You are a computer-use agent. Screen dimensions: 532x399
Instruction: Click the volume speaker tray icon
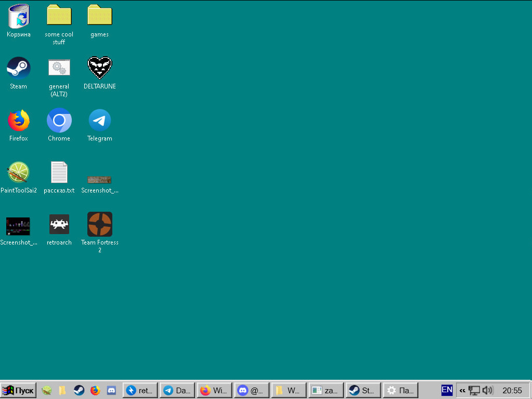487,390
